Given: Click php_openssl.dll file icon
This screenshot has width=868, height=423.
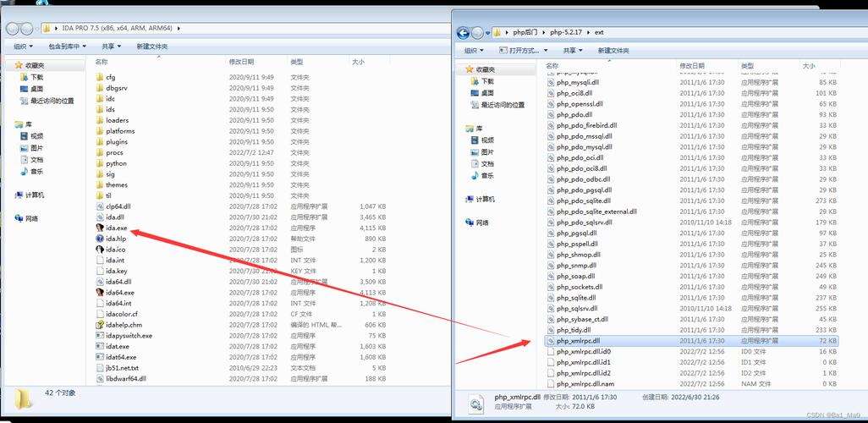Looking at the screenshot, I should pyautogui.click(x=550, y=103).
